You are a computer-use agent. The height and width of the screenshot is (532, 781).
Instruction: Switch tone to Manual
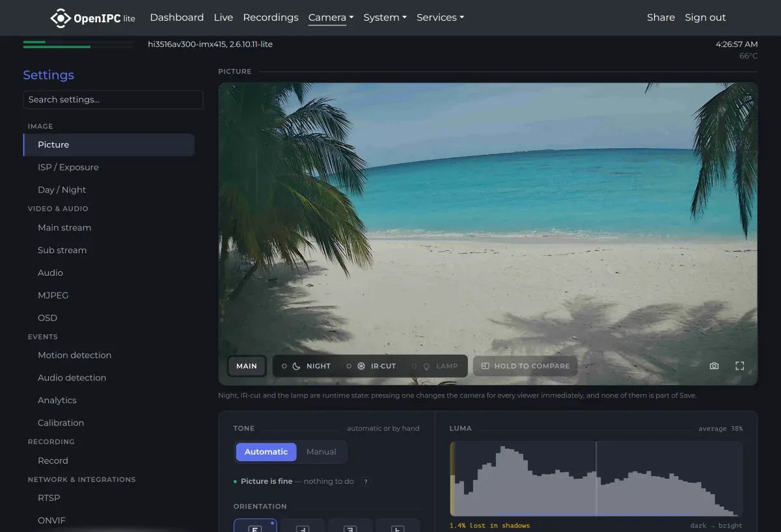coord(322,451)
